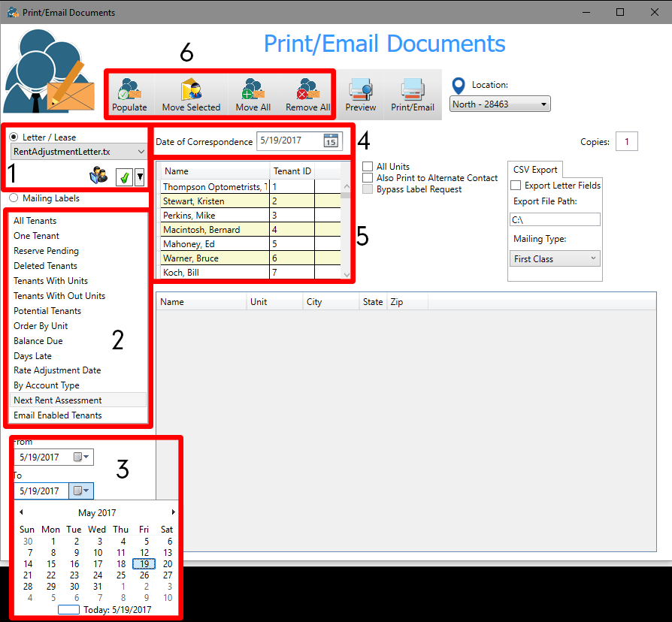Click Unit column header in lower grid
Image resolution: width=672 pixels, height=622 pixels.
pos(274,301)
